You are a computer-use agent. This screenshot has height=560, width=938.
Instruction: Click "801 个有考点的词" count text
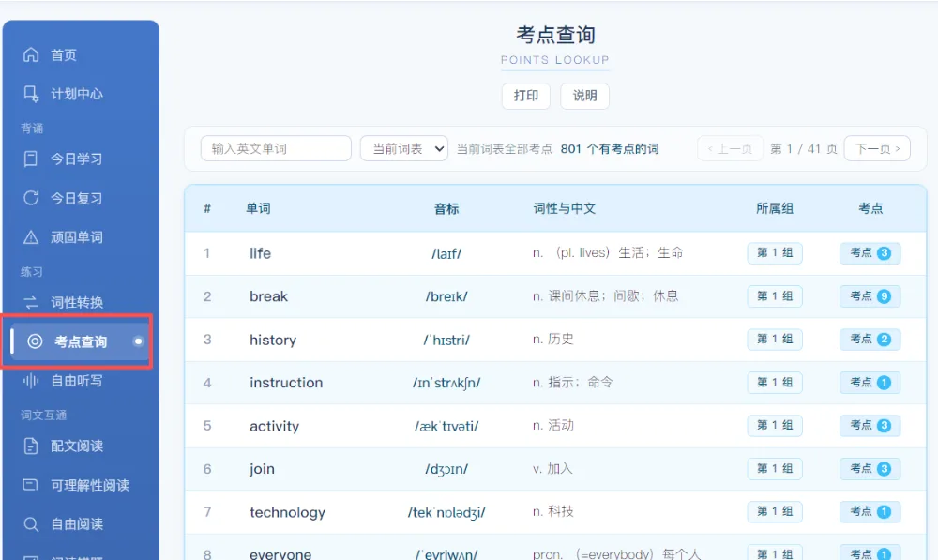610,149
